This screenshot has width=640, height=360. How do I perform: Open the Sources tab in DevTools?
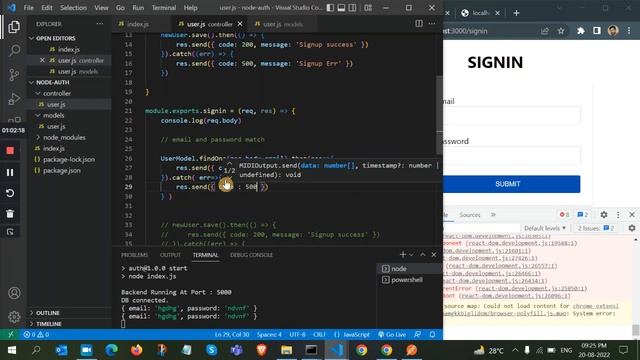tap(469, 215)
